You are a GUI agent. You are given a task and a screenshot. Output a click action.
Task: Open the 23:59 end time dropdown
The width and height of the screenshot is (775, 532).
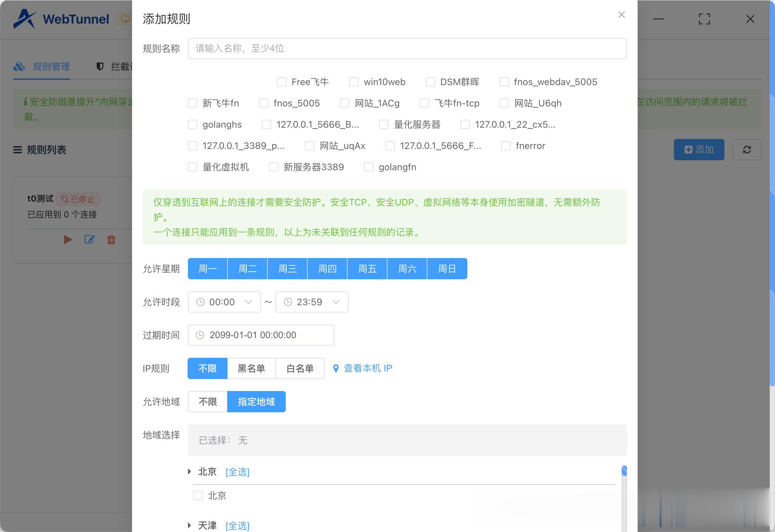(311, 302)
